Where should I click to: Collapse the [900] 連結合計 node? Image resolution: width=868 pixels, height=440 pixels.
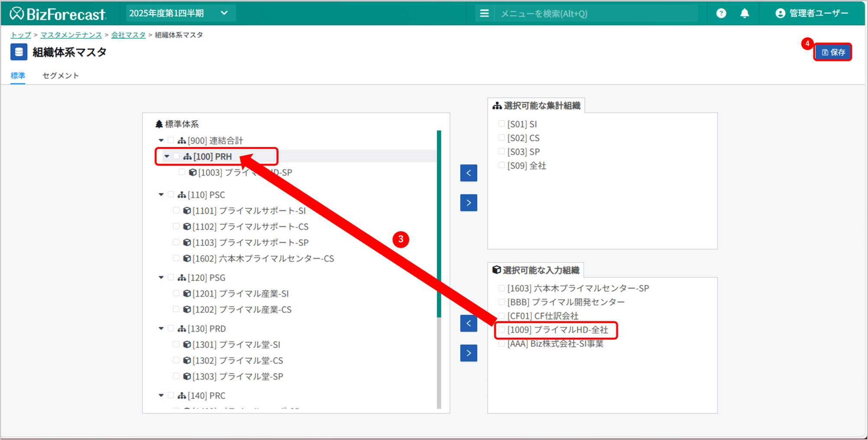[161, 140]
